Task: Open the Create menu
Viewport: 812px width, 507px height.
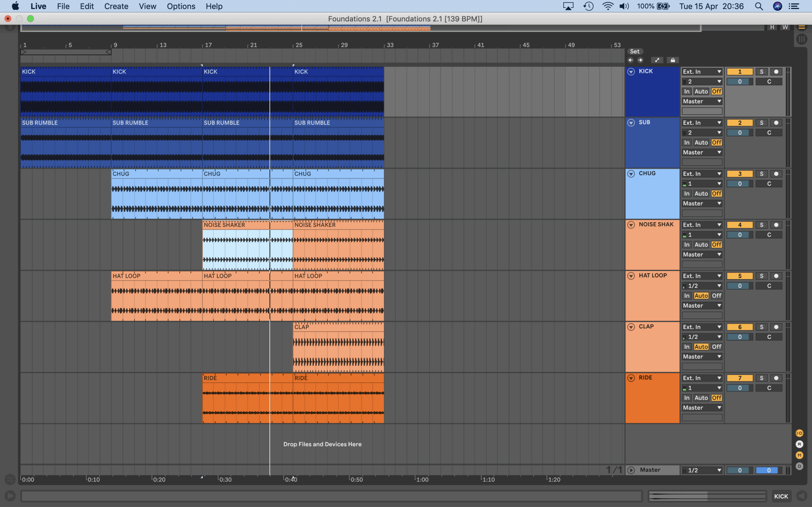Action: [x=116, y=6]
